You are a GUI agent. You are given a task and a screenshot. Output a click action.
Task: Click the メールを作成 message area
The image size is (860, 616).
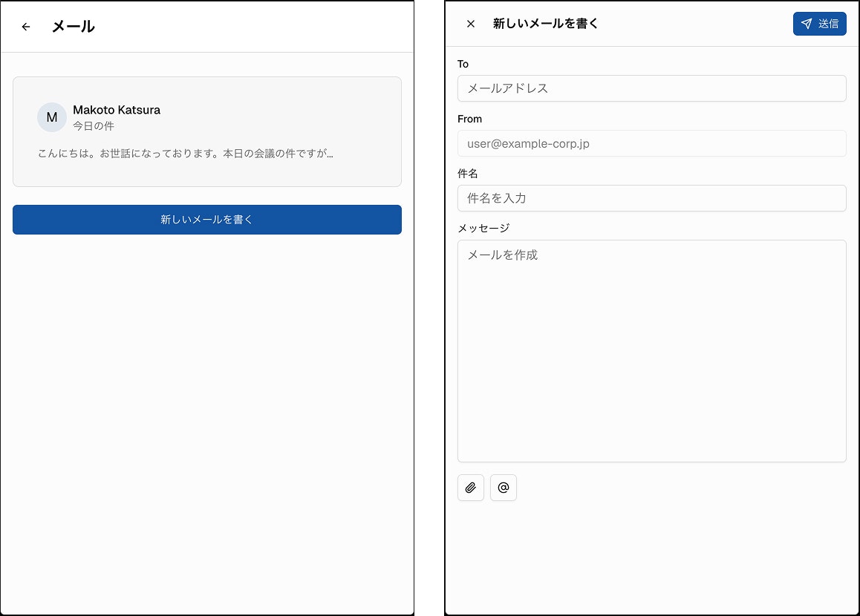(652, 349)
